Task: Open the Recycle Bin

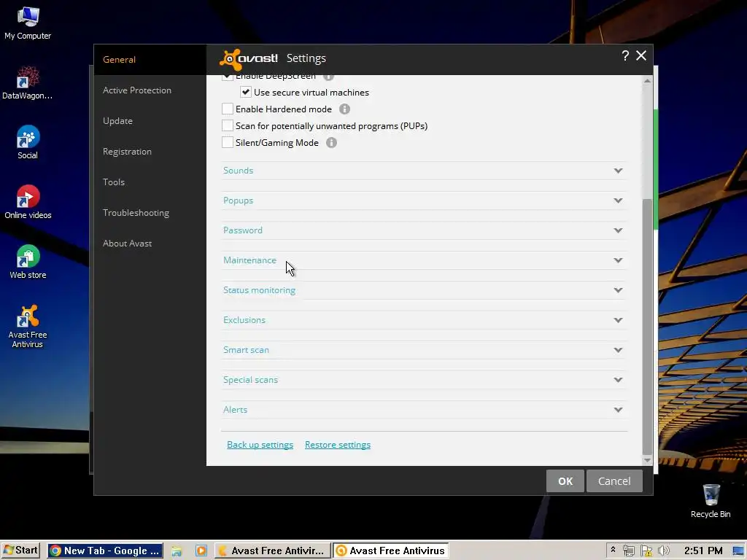Action: pos(711,501)
